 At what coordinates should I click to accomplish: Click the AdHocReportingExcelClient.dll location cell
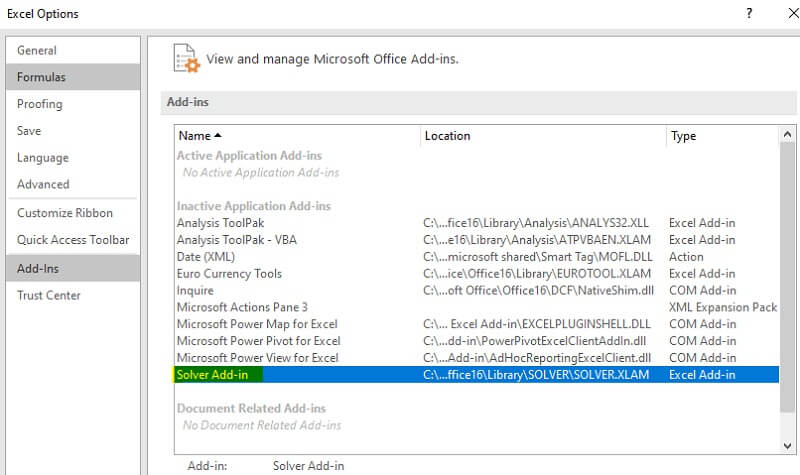click(537, 358)
